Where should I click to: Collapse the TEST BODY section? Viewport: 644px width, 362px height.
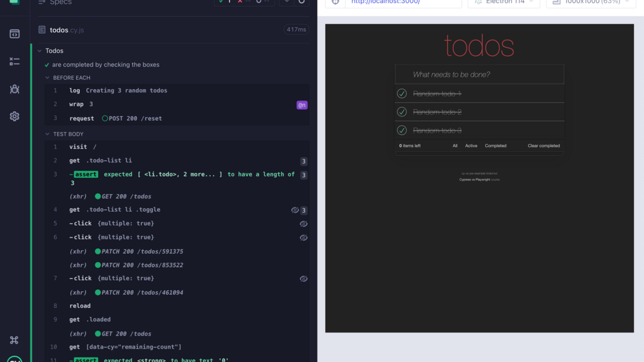[x=47, y=134]
